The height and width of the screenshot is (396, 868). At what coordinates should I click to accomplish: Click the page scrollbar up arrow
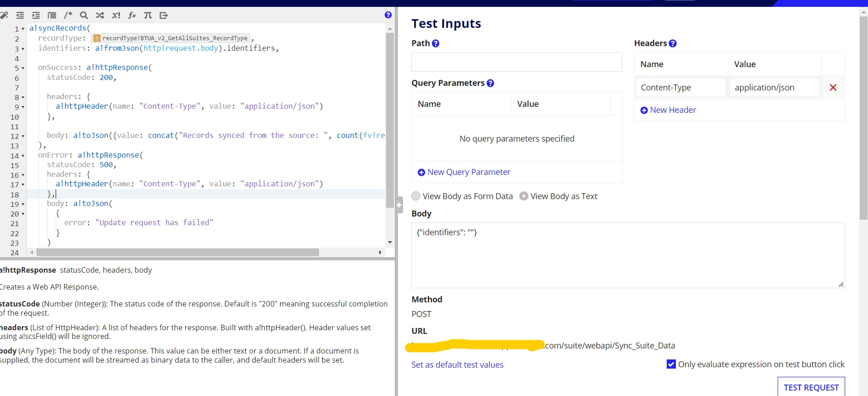click(863, 12)
